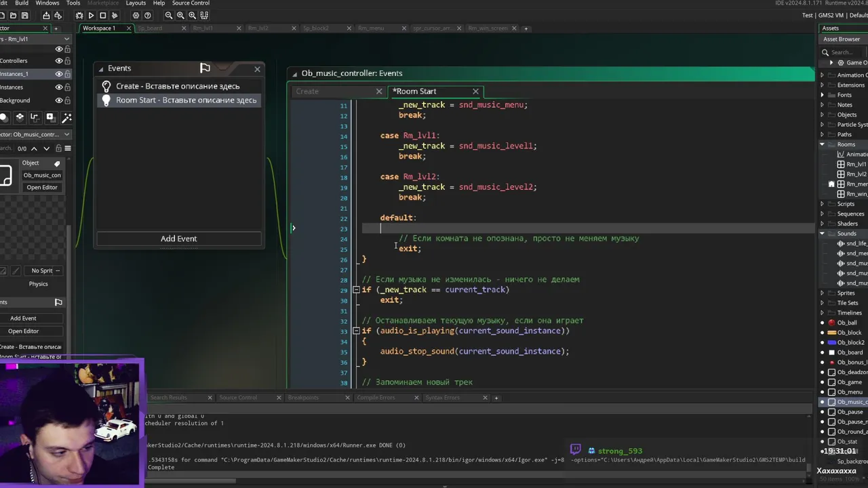The image size is (868, 488).
Task: Click the Rm_lvl1 room icon in Asset Browser
Action: (842, 164)
